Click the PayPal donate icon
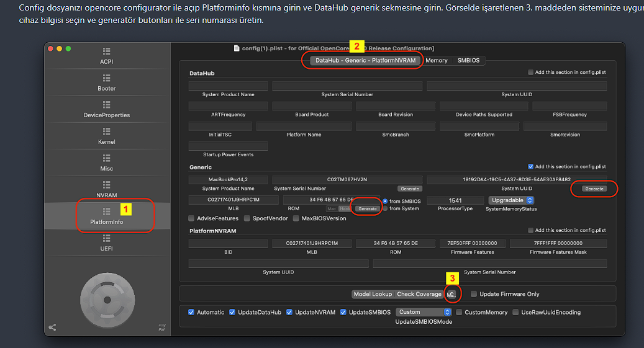This screenshot has width=644, height=348. pyautogui.click(x=162, y=327)
